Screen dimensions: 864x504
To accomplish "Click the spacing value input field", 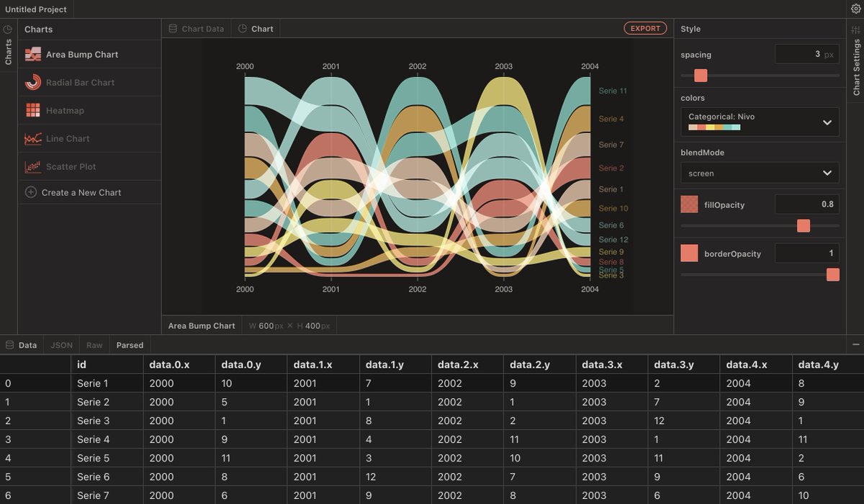I will tap(807, 54).
